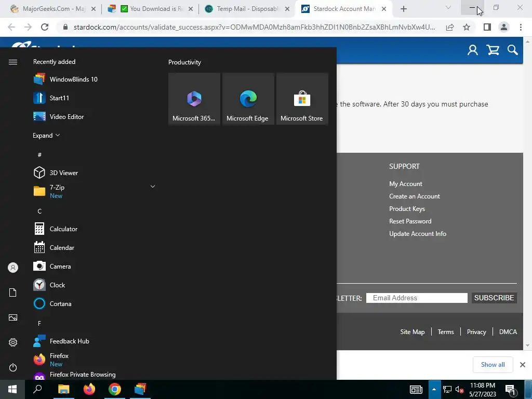Open Settings gear in Start sidebar
The image size is (532, 399).
(13, 342)
